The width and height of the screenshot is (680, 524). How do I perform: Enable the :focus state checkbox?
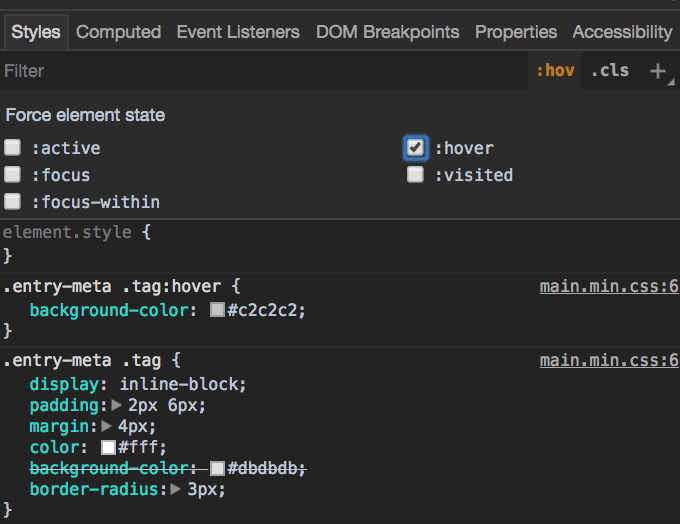coord(13,175)
